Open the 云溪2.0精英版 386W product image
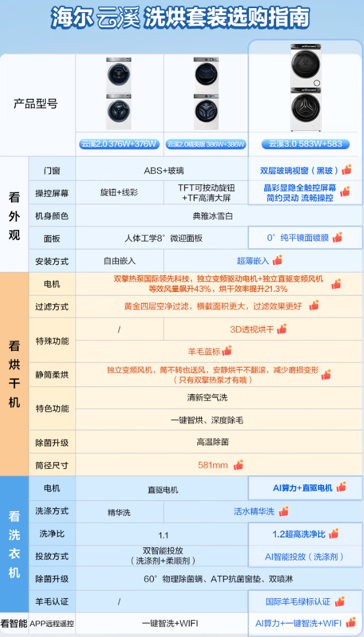Image resolution: width=364 pixels, height=637 pixels. pyautogui.click(x=207, y=94)
